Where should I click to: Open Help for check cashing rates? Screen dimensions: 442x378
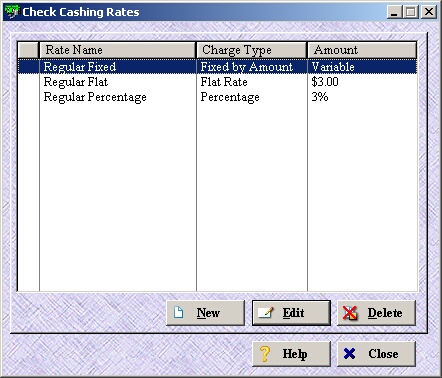(291, 354)
